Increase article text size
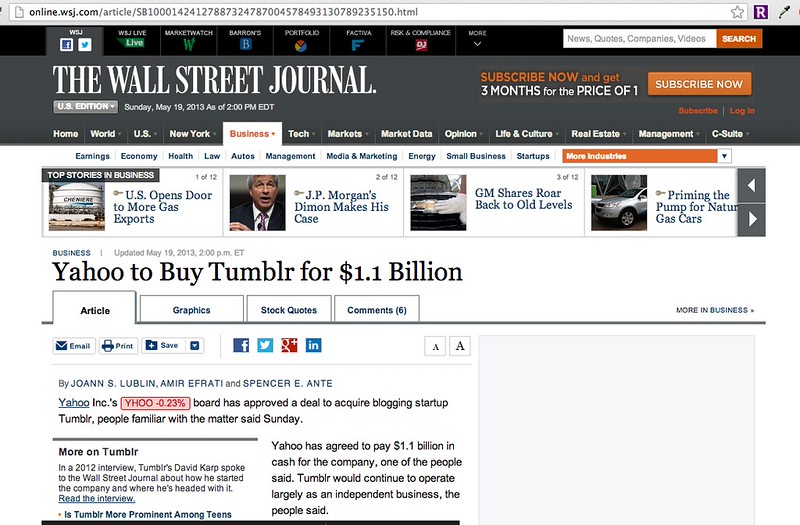The height and width of the screenshot is (525, 800). click(460, 346)
